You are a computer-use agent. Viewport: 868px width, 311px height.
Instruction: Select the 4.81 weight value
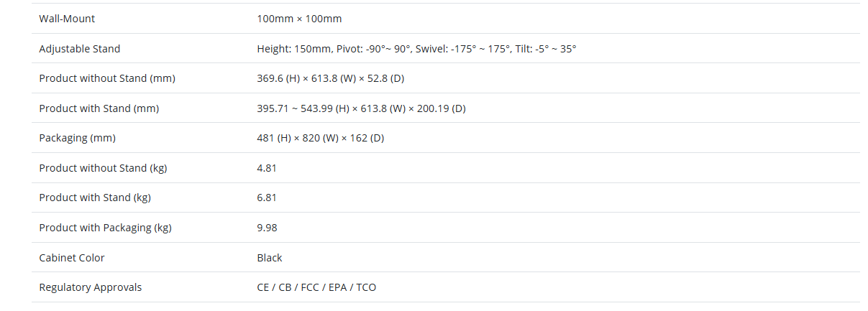(x=267, y=168)
